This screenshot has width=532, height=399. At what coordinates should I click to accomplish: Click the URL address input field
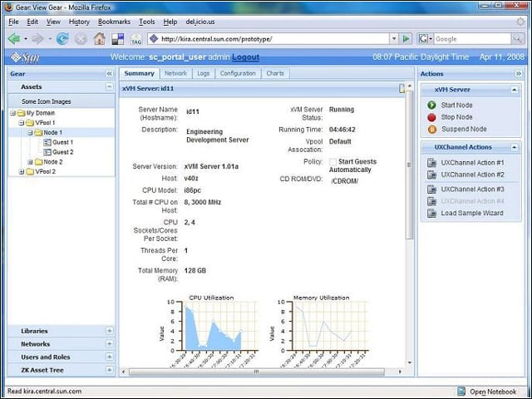point(268,39)
